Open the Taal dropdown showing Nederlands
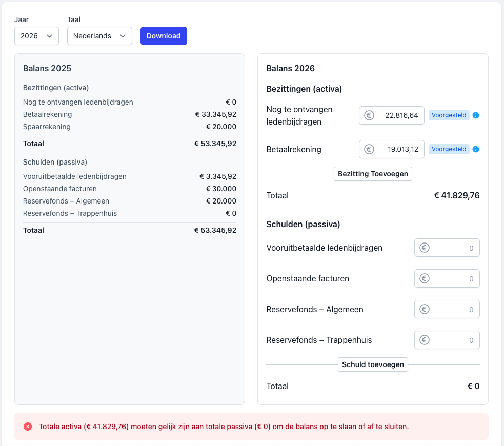This screenshot has height=446, width=504. (99, 36)
